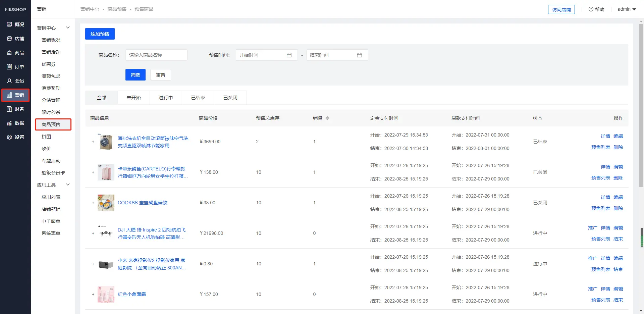644x314 pixels.
Task: Open the 订单 orders sidebar icon
Action: 9,67
